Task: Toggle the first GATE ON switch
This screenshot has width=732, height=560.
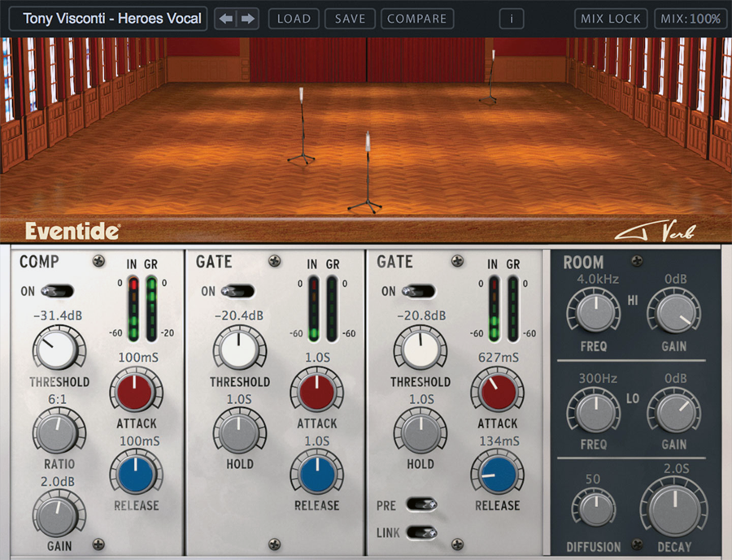Action: point(237,291)
